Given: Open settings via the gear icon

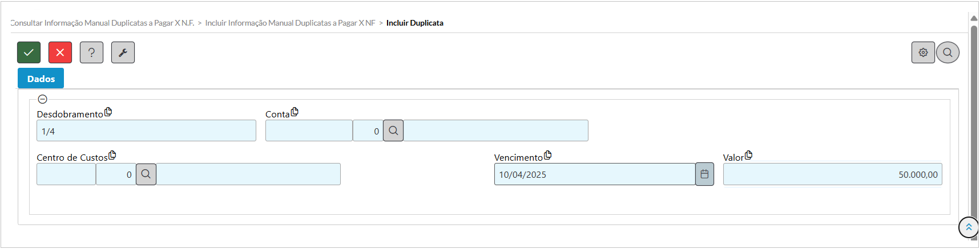Looking at the screenshot, I should click(923, 52).
